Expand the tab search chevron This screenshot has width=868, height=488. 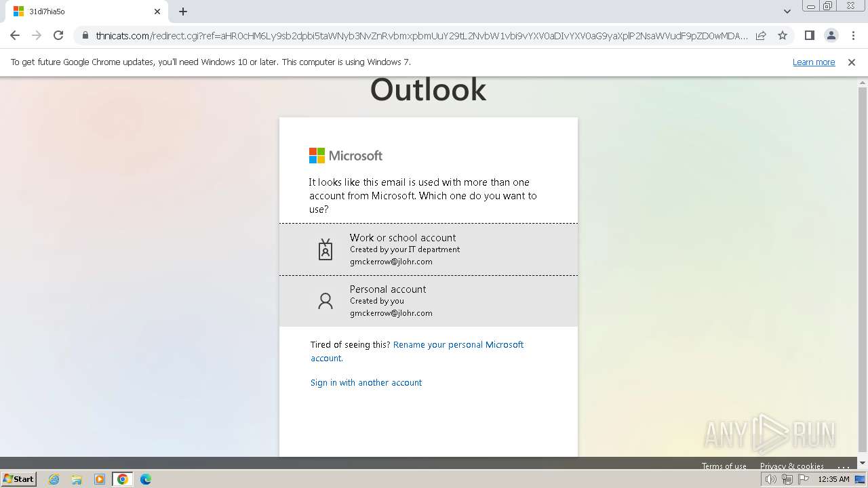click(x=787, y=12)
